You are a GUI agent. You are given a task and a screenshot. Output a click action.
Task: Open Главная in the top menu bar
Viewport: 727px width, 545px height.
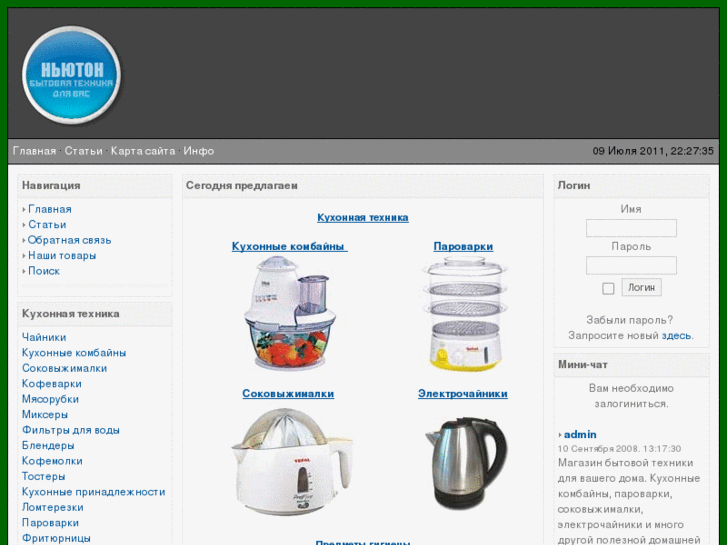point(34,151)
